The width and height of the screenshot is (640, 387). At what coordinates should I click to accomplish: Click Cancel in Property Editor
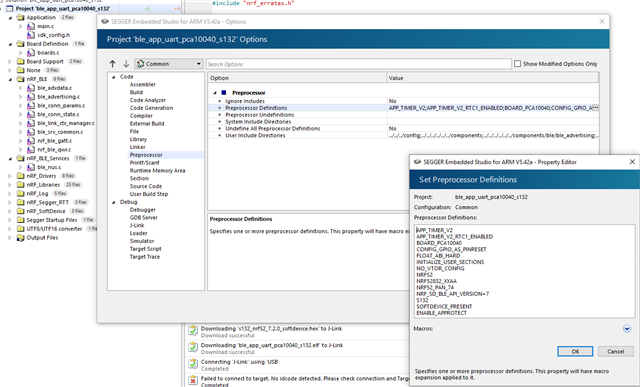click(616, 351)
